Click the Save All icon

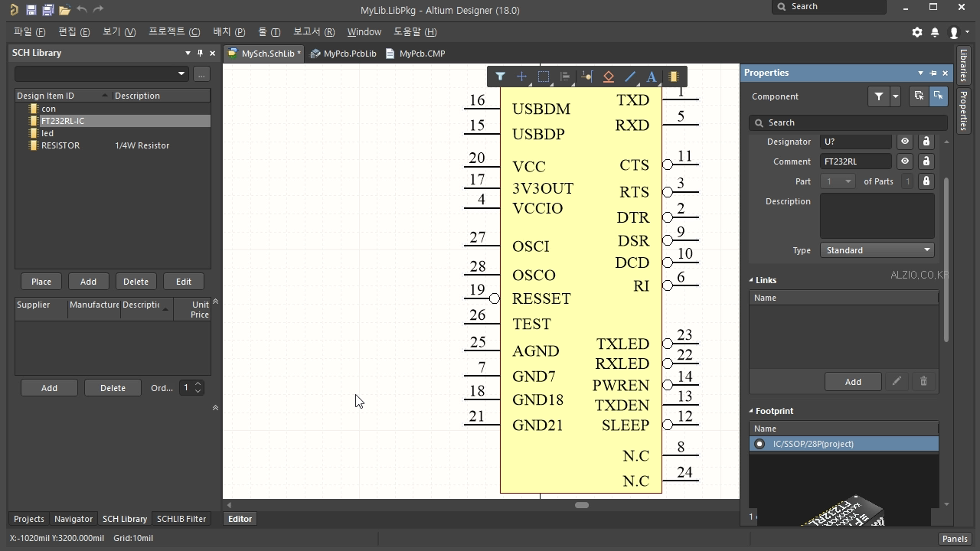pyautogui.click(x=47, y=10)
